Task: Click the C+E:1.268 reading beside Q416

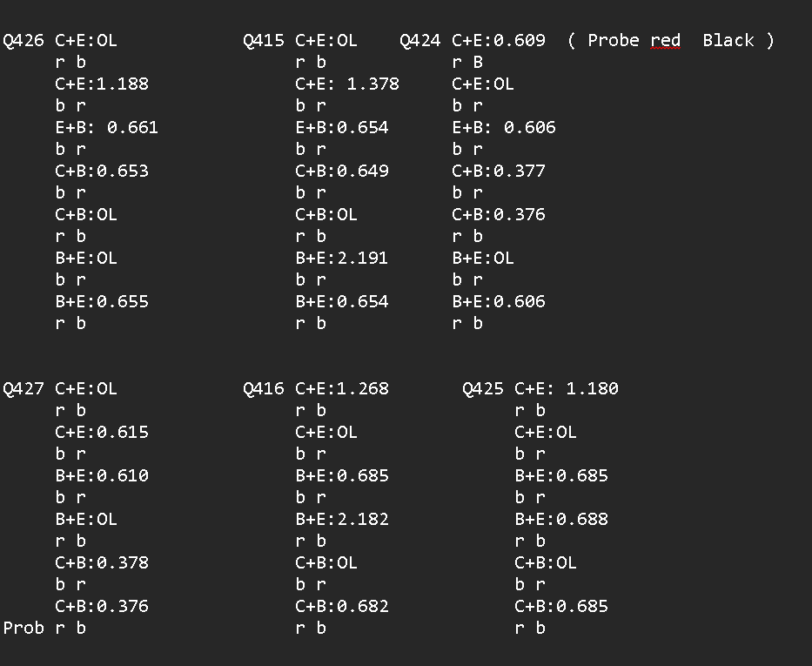Action: (342, 388)
